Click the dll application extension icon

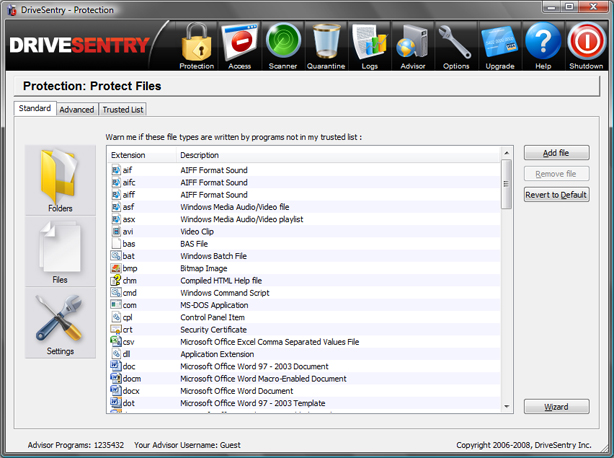116,354
